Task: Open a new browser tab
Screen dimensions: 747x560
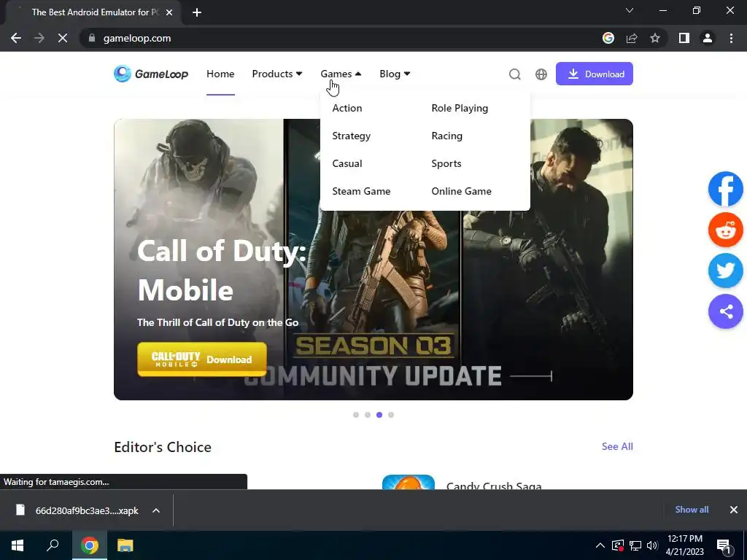Action: pyautogui.click(x=197, y=12)
